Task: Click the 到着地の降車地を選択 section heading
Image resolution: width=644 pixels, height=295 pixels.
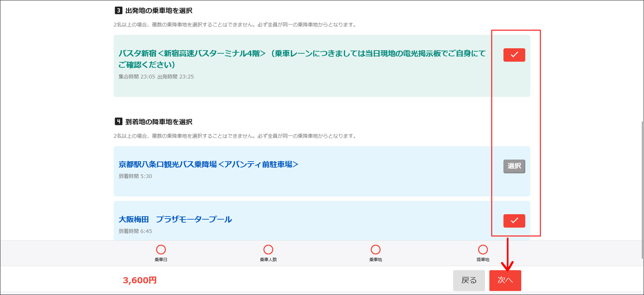Action: click(x=159, y=122)
